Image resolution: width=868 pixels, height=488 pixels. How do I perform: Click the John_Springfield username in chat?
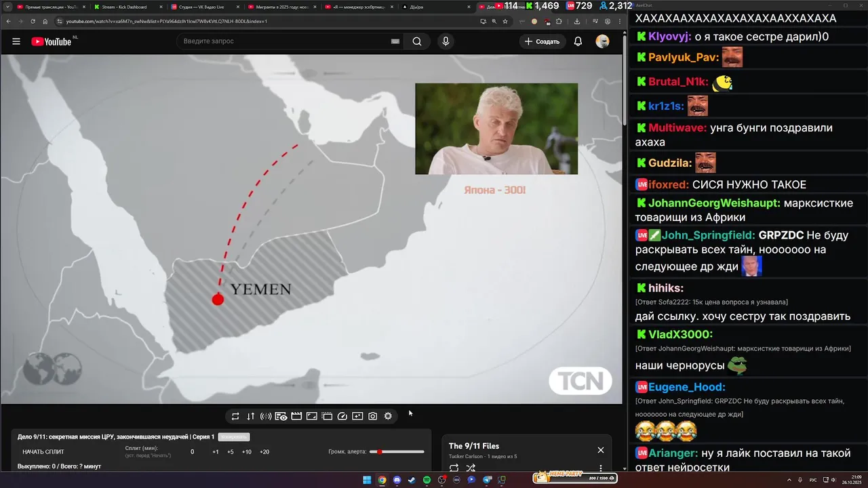click(708, 235)
